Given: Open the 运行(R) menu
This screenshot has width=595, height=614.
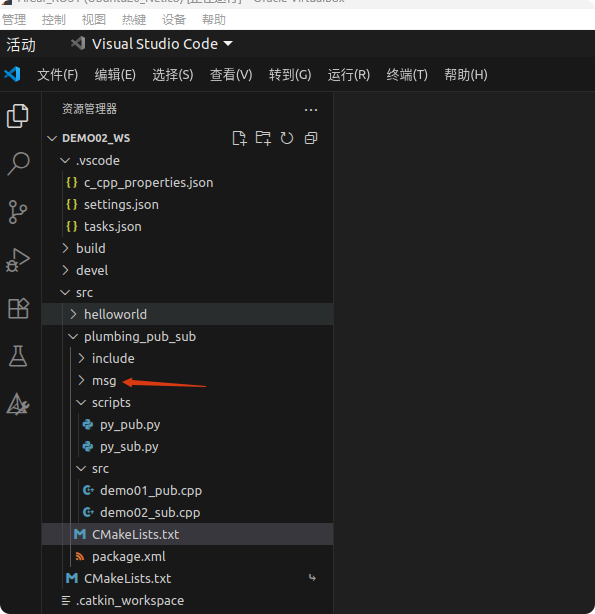Looking at the screenshot, I should 349,74.
